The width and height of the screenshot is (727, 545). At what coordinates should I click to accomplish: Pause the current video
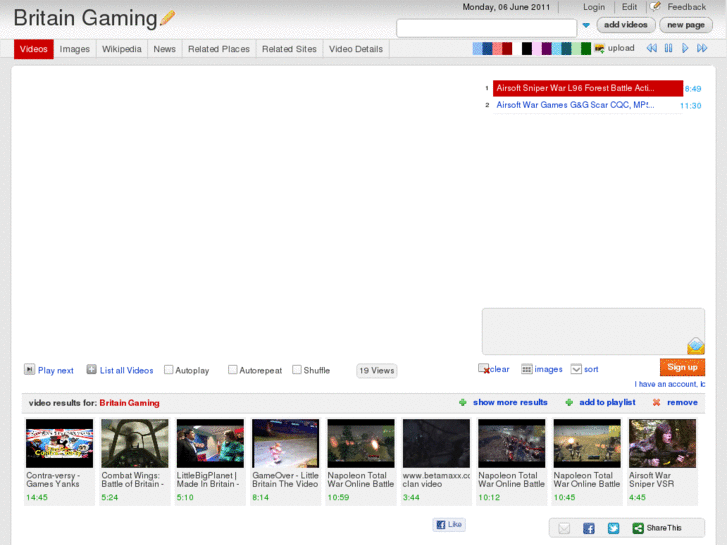[668, 48]
